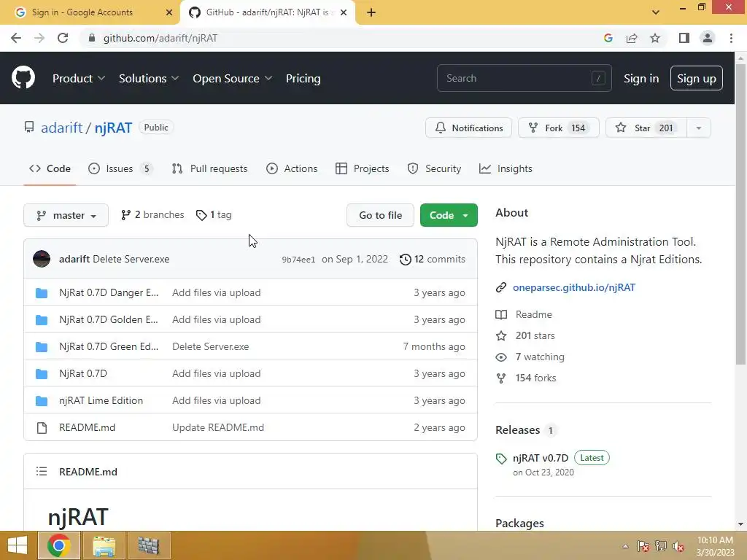Click the folder icon next to njRAT Lime Edition
The image size is (747, 560).
click(x=42, y=400)
